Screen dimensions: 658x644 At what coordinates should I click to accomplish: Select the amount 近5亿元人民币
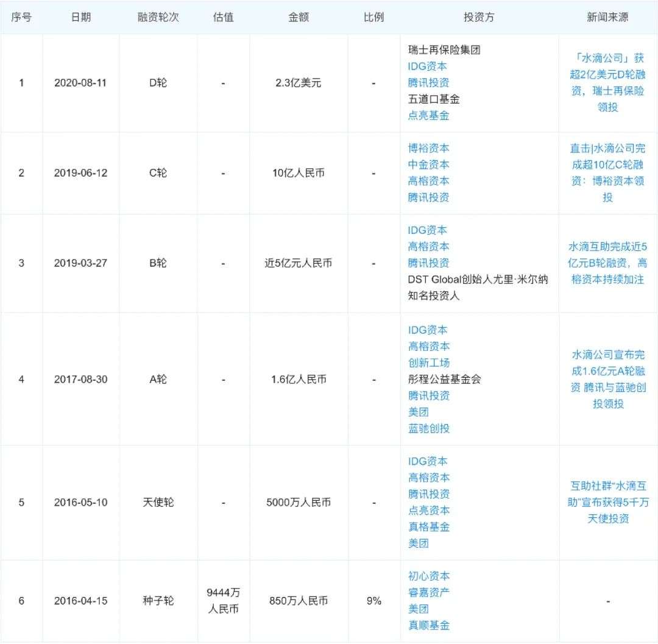[x=299, y=263]
